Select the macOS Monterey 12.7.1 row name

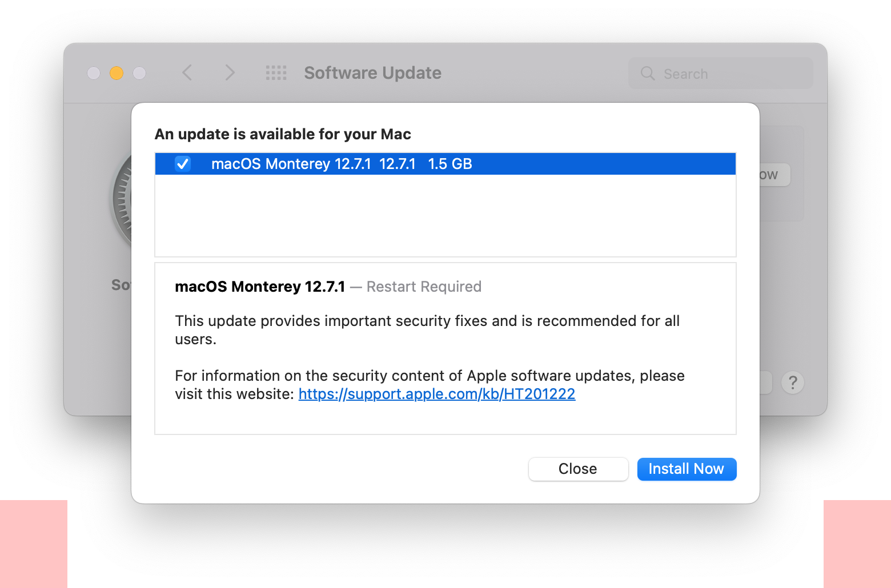coord(291,164)
